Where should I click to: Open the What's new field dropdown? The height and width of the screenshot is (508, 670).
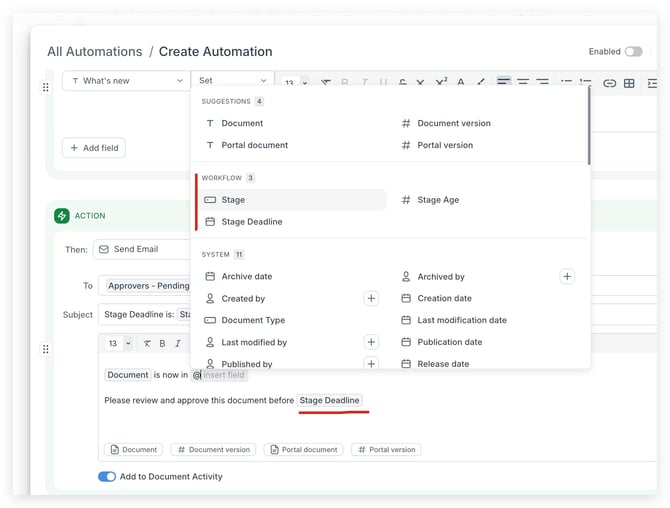pyautogui.click(x=126, y=81)
